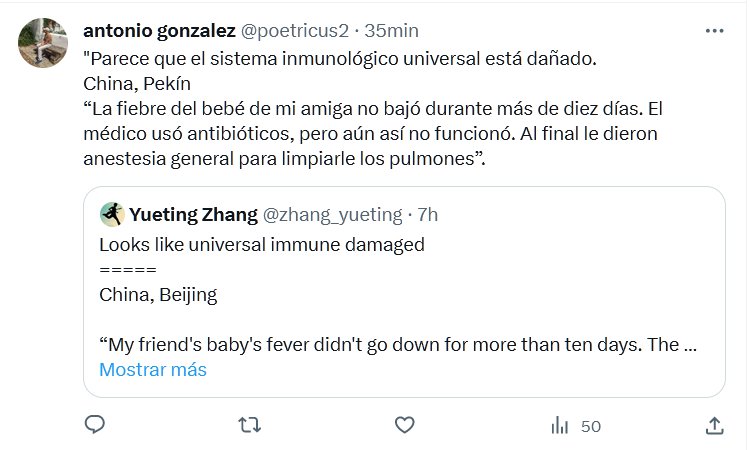Click the @zhang_yueting handle
The image size is (750, 450).
pyautogui.click(x=331, y=214)
